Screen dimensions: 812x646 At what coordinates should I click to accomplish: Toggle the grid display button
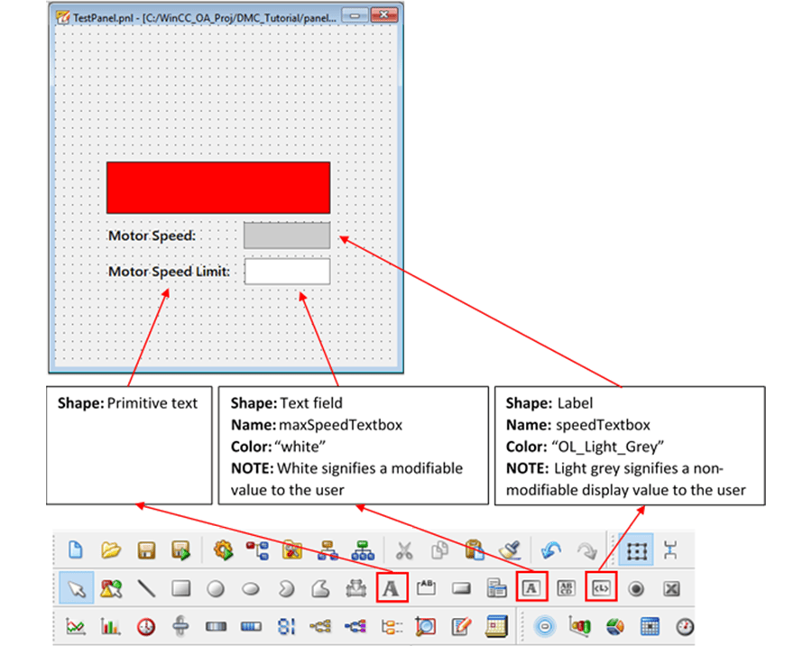636,550
